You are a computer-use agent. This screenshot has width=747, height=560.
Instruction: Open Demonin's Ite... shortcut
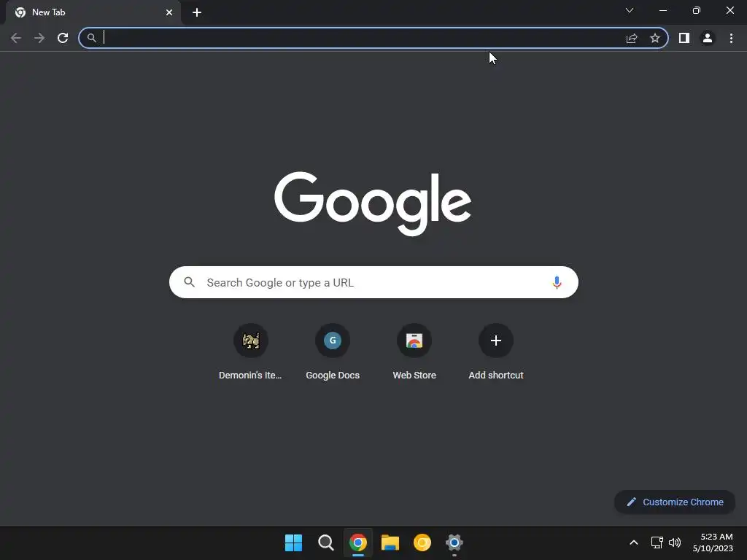[x=251, y=352]
